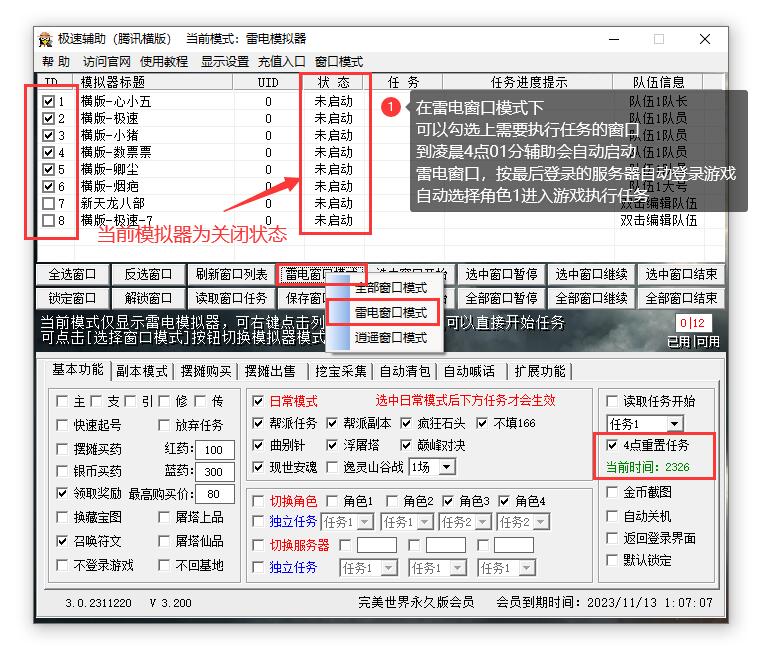Open first 任务1 dropdown in 切换角色 row
Screen dimensions: 778x651
tap(366, 522)
